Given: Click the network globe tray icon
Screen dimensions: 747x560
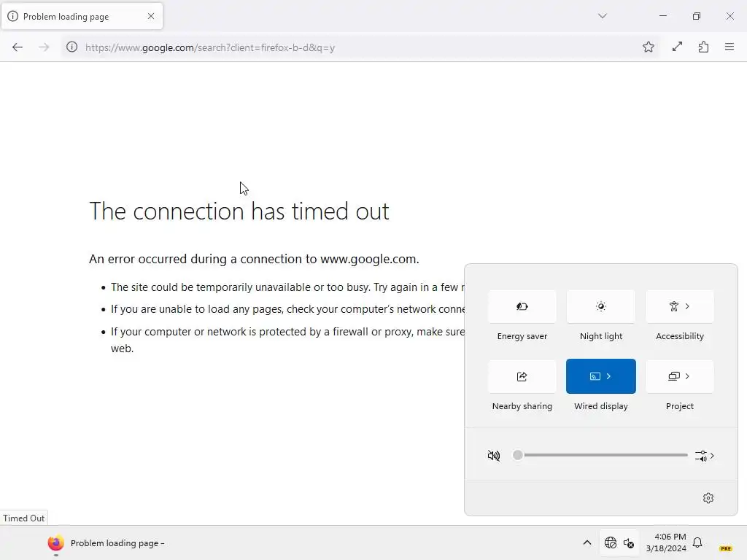Looking at the screenshot, I should [611, 542].
